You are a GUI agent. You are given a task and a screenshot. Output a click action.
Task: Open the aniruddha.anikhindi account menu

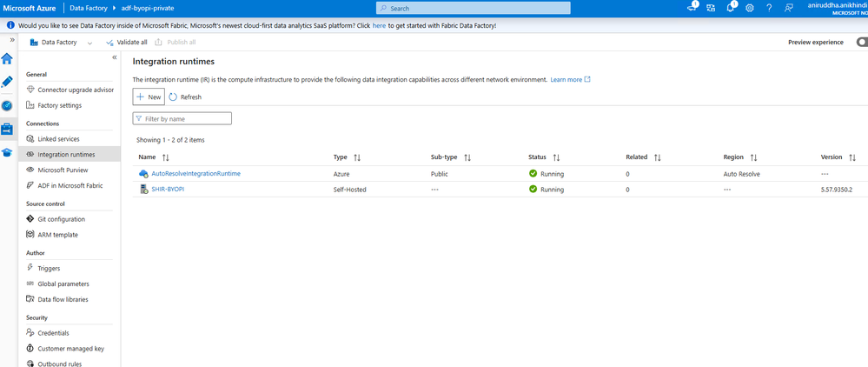pyautogui.click(x=838, y=9)
